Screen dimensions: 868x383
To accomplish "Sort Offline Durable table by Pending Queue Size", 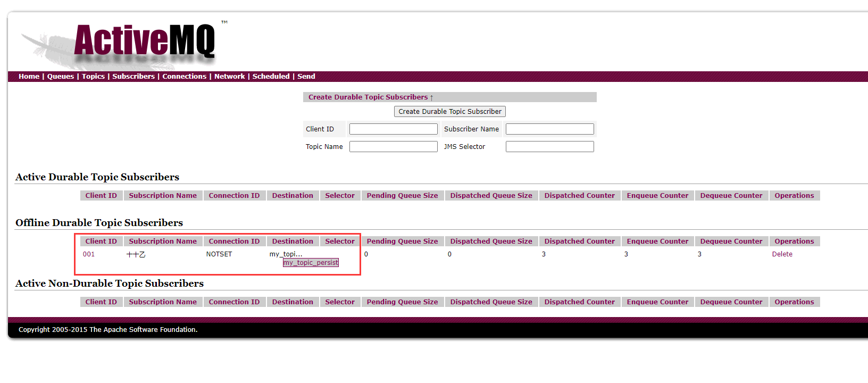I will tap(403, 242).
